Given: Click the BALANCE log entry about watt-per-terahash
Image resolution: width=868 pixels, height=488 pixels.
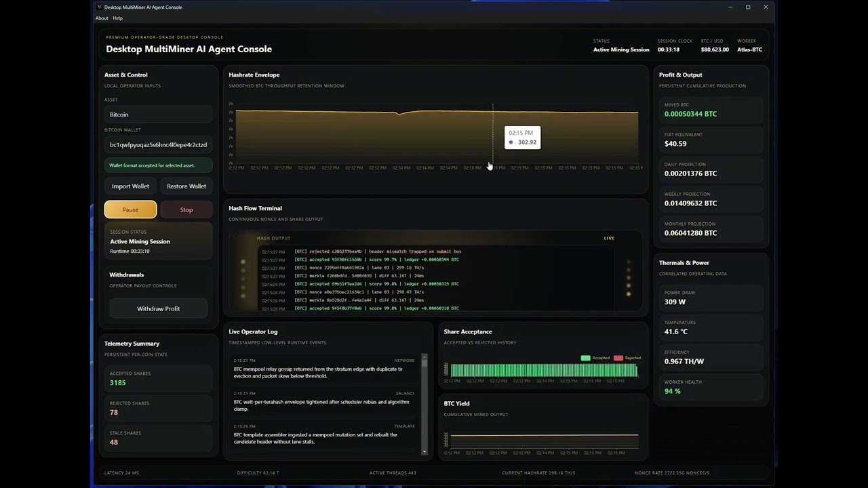Looking at the screenshot, I should 324,401.
